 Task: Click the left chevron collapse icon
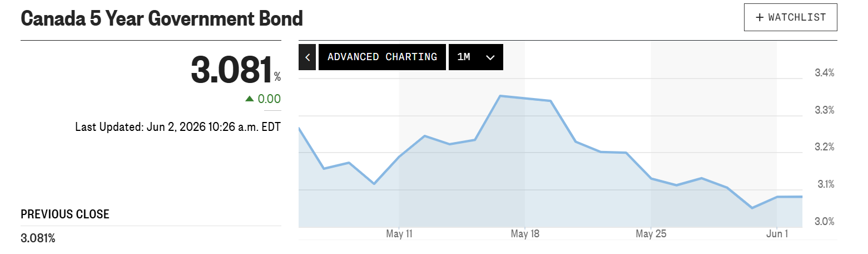pos(307,57)
